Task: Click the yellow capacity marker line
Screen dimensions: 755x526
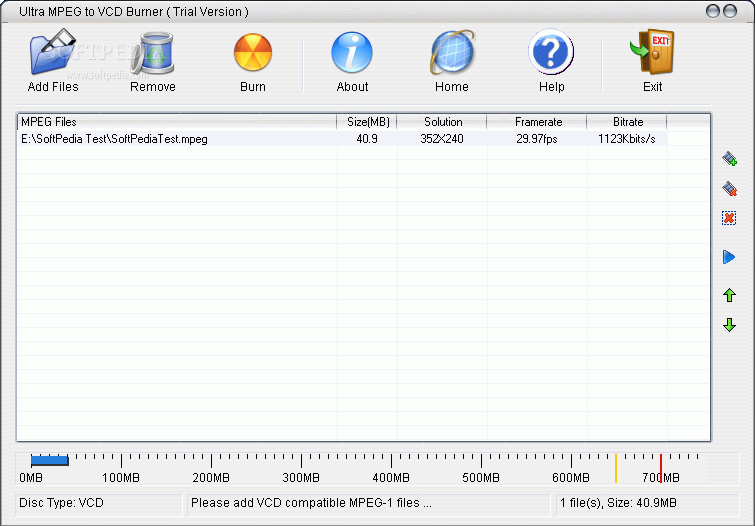Action: [x=615, y=468]
